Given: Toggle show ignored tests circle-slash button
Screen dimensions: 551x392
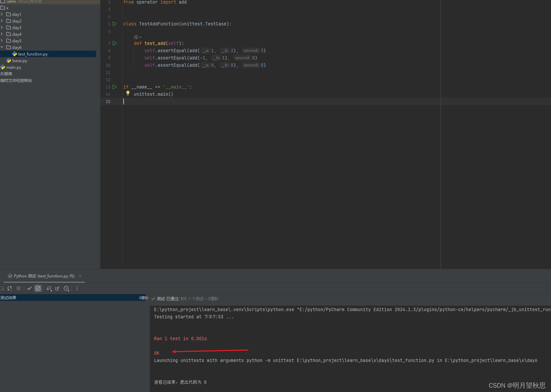Looking at the screenshot, I should tap(38, 288).
